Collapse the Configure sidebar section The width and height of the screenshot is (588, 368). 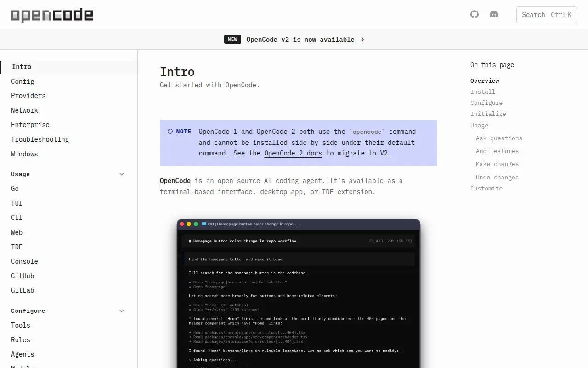pos(122,311)
